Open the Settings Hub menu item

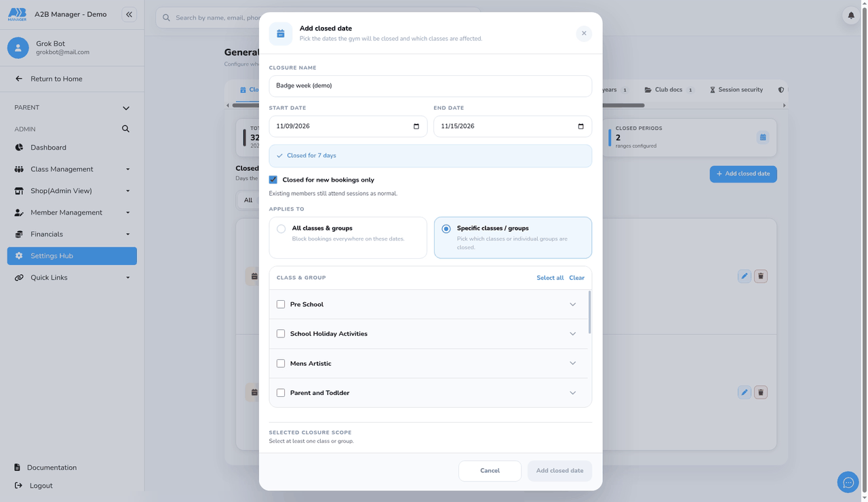point(72,255)
